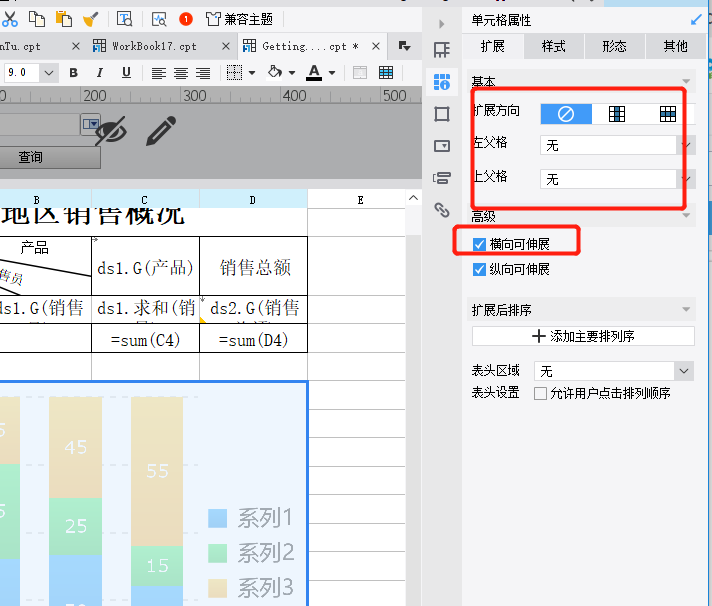Click the chart preview toolbar icon
Screen dimensions: 712x606
coord(159,19)
